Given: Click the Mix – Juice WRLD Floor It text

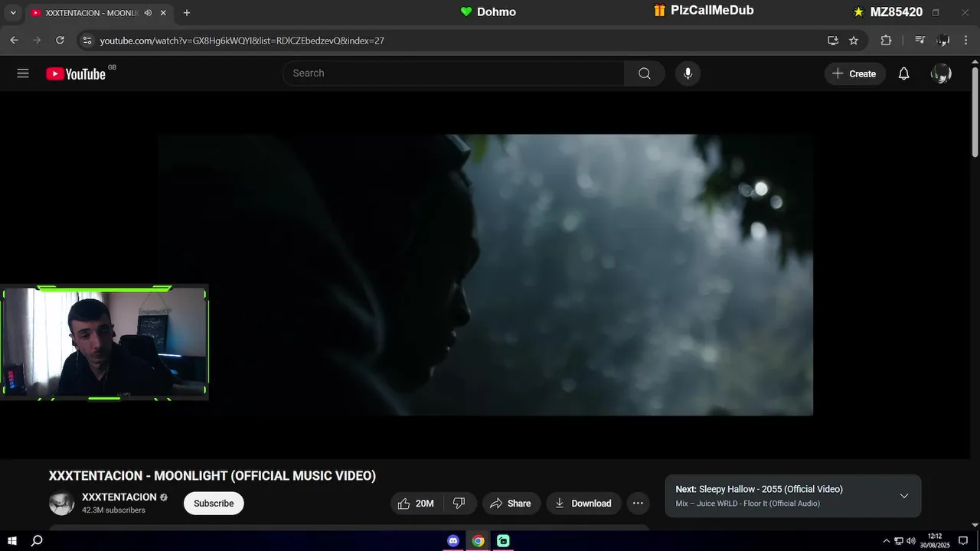Looking at the screenshot, I should (747, 504).
